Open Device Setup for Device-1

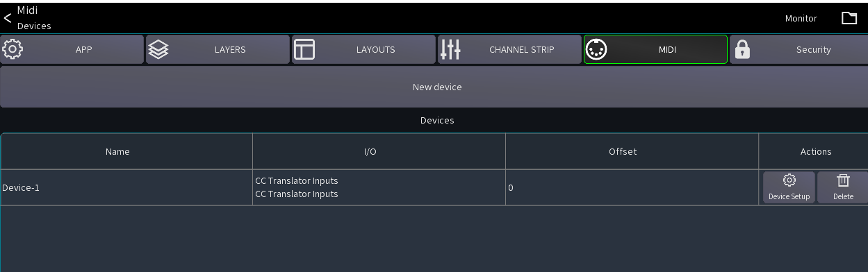(789, 187)
